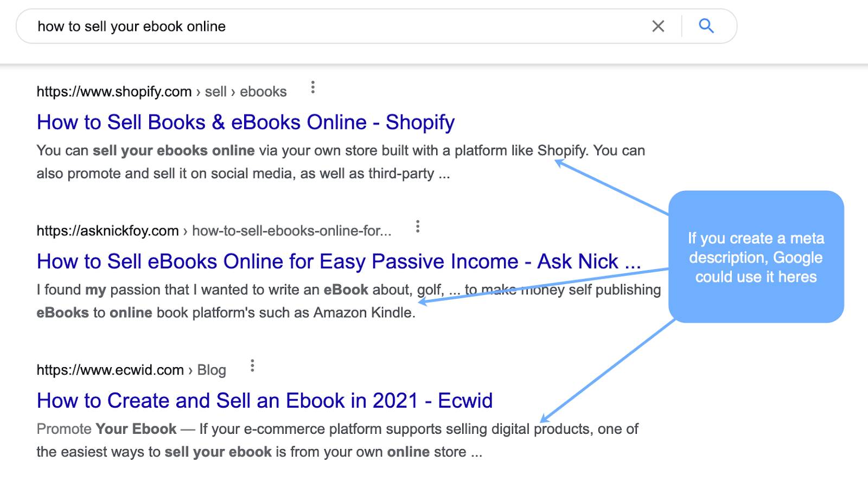Open the three-dot menu next to the Ecwid result
Screen dimensions: 868x488
pyautogui.click(x=252, y=365)
